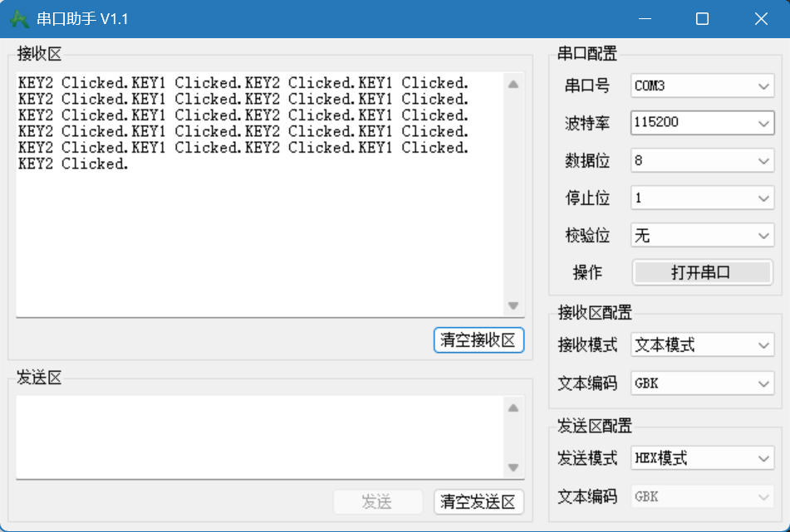
Task: Click the 操作 label
Action: pyautogui.click(x=587, y=273)
